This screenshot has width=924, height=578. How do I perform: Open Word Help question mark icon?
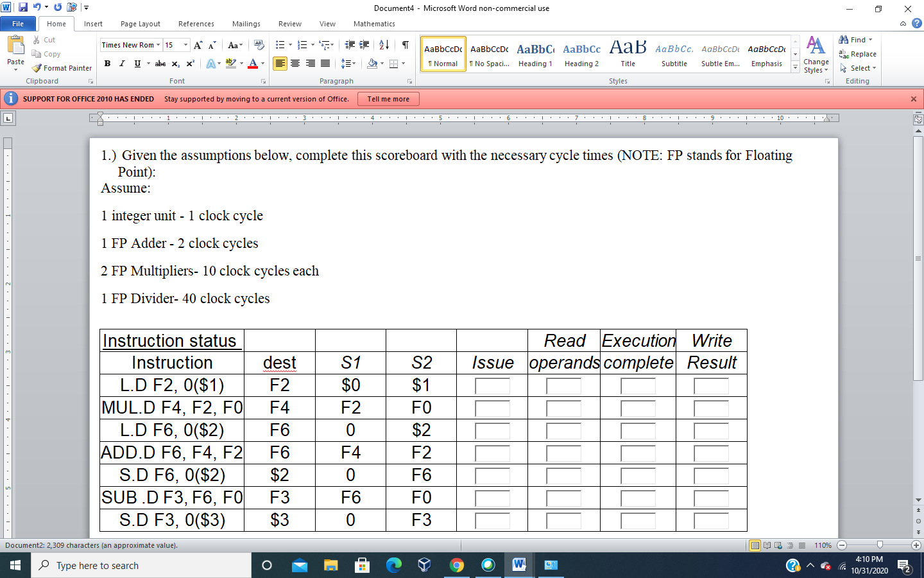916,24
